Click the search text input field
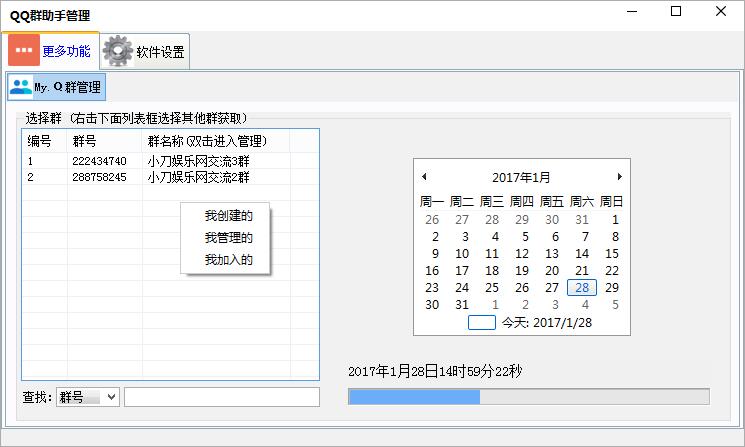Image resolution: width=745 pixels, height=447 pixels. click(x=222, y=397)
